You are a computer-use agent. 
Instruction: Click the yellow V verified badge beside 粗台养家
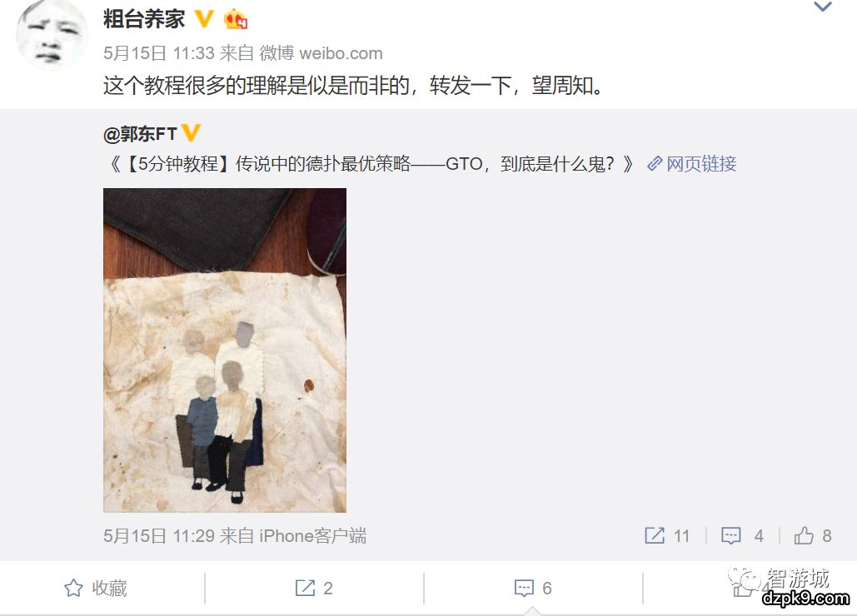204,19
